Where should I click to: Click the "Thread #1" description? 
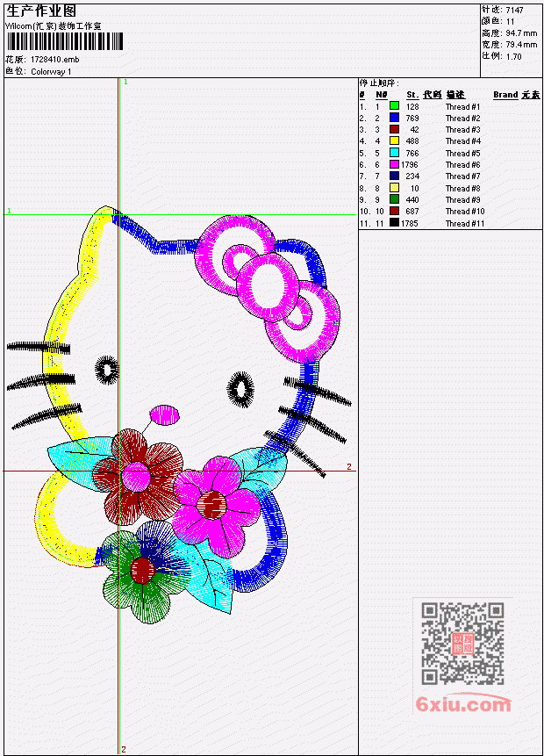462,106
